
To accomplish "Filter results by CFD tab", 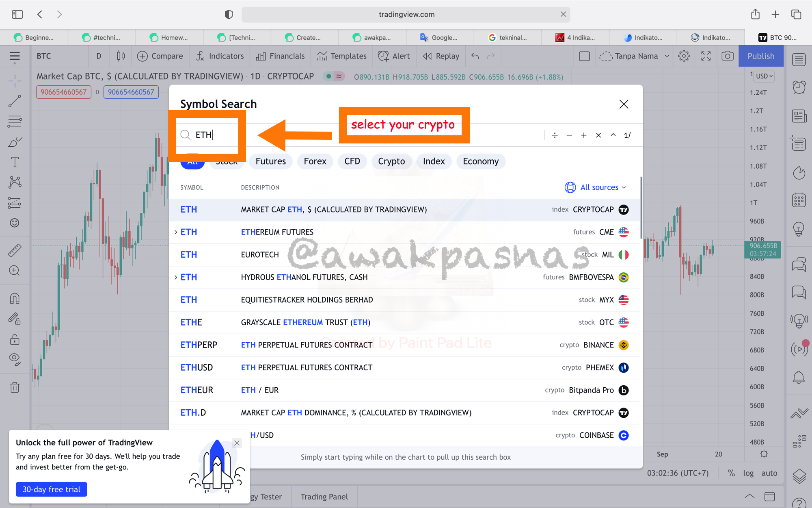I will (352, 161).
